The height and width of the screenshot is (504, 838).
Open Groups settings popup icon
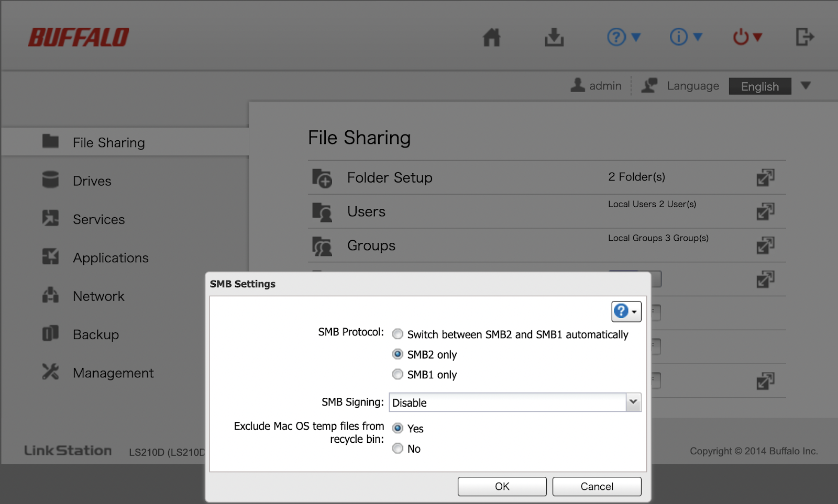pyautogui.click(x=765, y=245)
